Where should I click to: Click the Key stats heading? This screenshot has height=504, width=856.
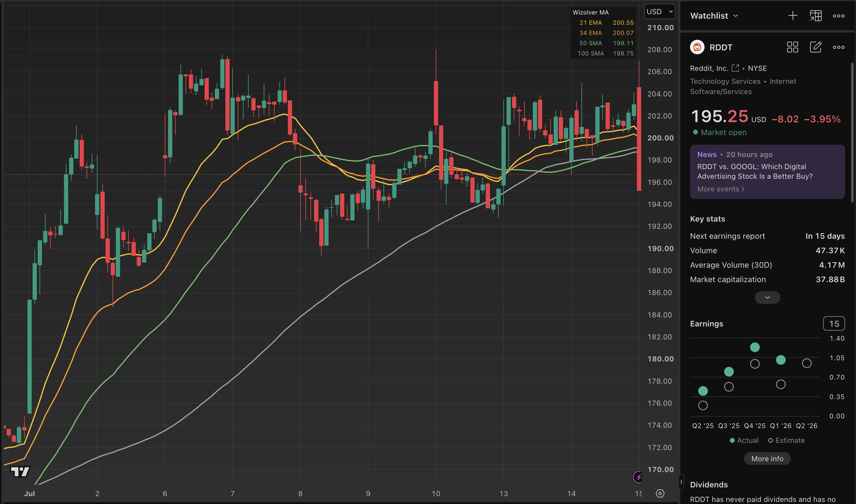click(x=708, y=219)
